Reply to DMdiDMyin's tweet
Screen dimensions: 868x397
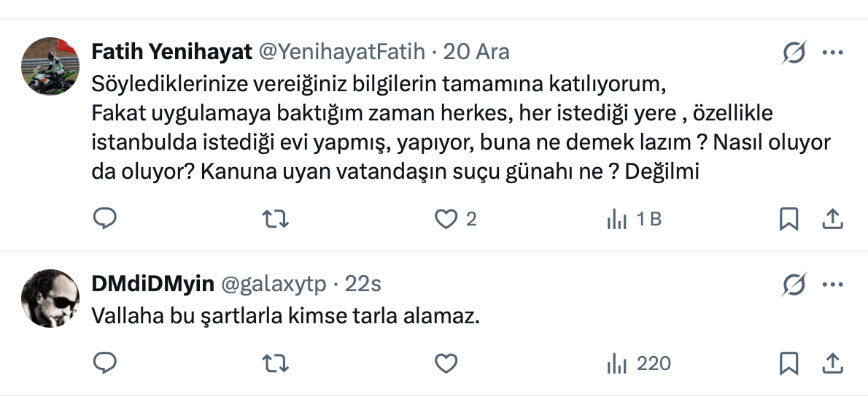(x=106, y=363)
